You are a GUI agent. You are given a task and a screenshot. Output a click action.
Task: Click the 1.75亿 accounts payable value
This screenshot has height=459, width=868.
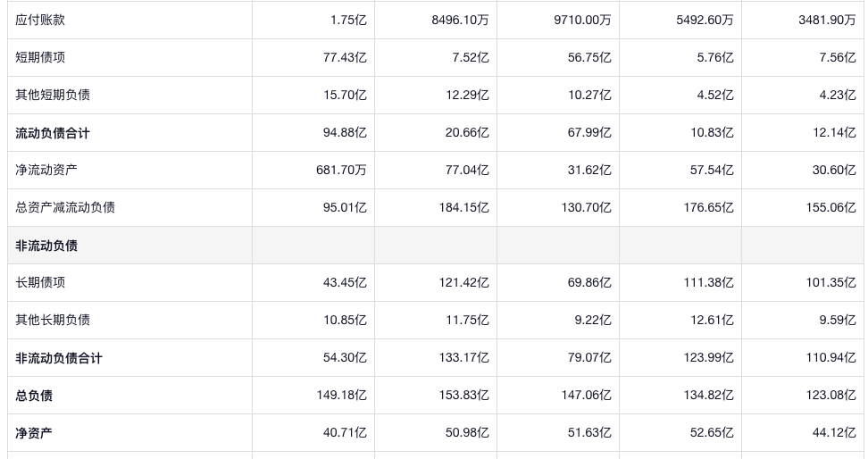tap(348, 20)
